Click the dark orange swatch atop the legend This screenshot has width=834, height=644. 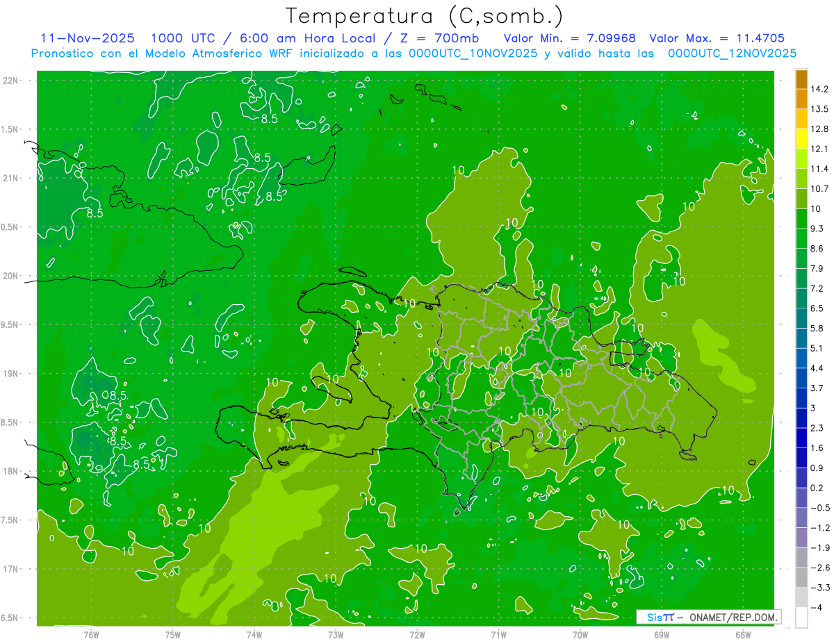coord(801,80)
